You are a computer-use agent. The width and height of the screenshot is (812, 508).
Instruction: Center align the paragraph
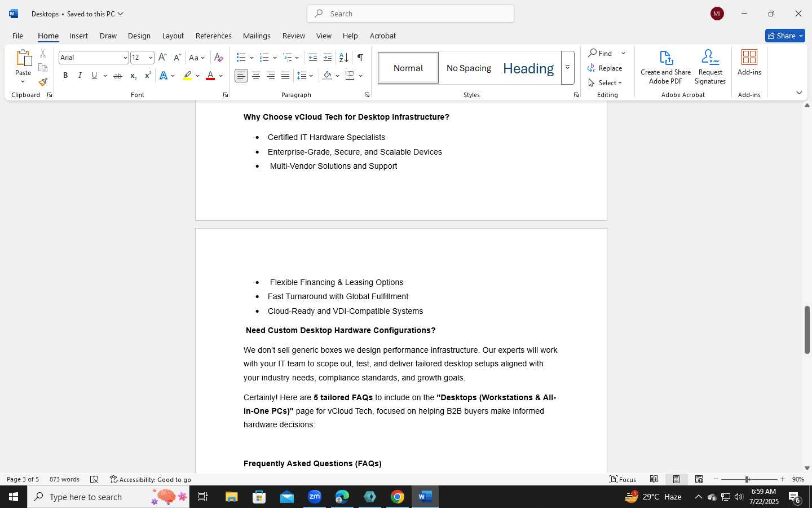point(256,76)
